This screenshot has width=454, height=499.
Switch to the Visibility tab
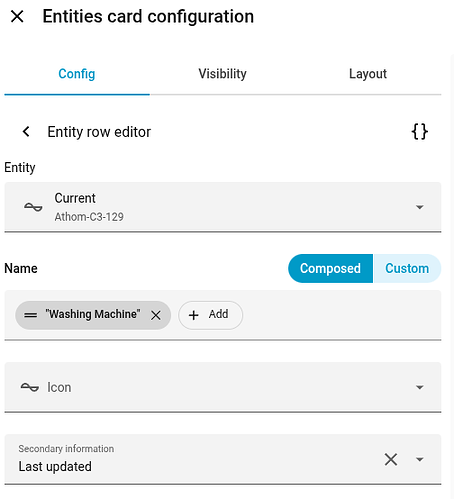[222, 74]
